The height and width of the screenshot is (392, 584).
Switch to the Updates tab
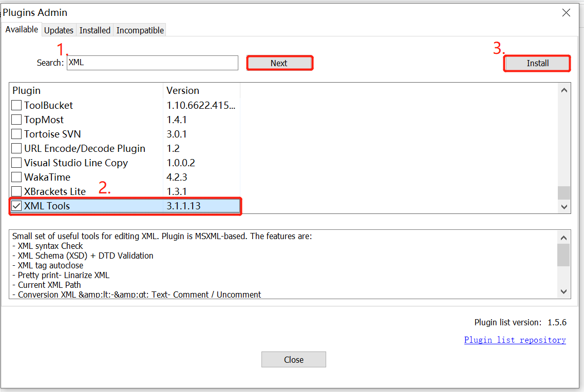[59, 30]
